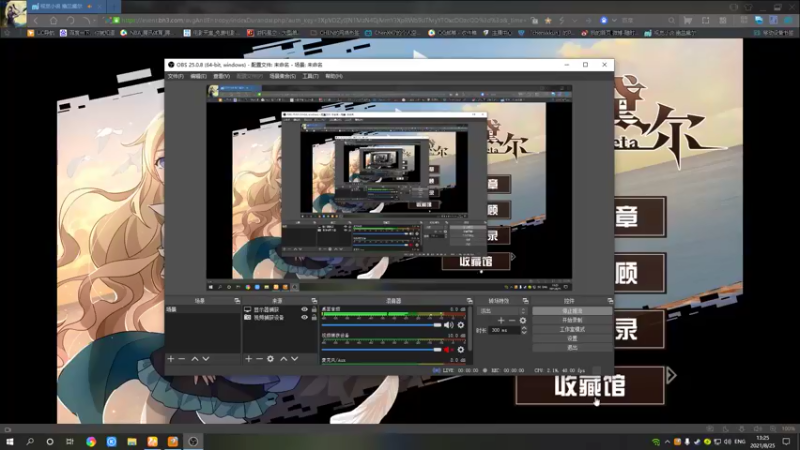This screenshot has width=800, height=450.
Task: Select the display capture source row
Action: 280,310
